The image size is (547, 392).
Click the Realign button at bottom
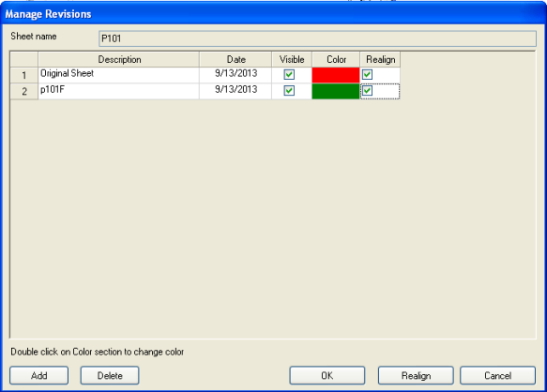(x=416, y=376)
